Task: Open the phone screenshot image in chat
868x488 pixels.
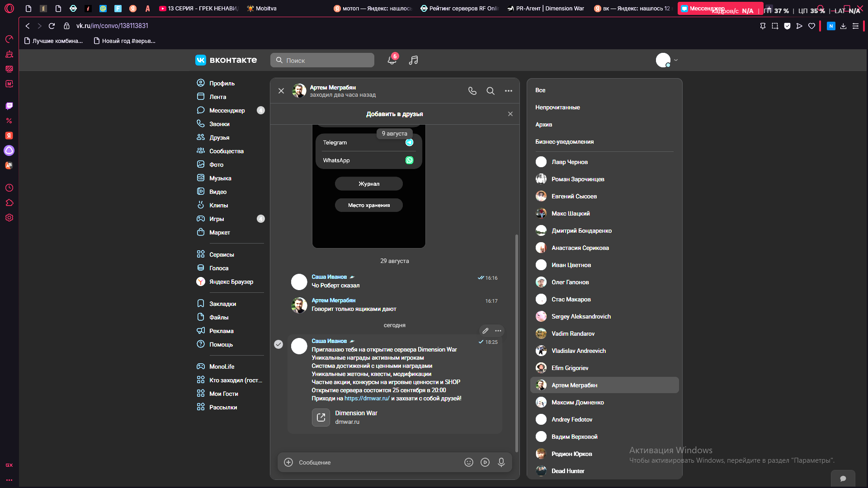Action: click(369, 186)
